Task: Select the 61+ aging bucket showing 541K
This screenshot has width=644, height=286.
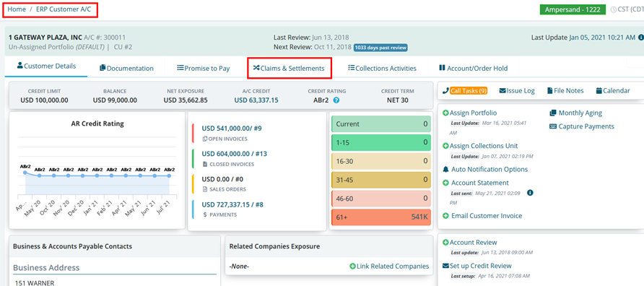Action: 380,217
